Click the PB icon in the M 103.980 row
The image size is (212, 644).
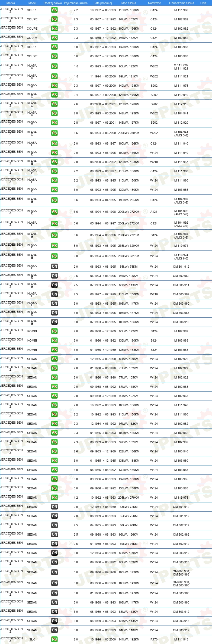[x=54, y=461]
